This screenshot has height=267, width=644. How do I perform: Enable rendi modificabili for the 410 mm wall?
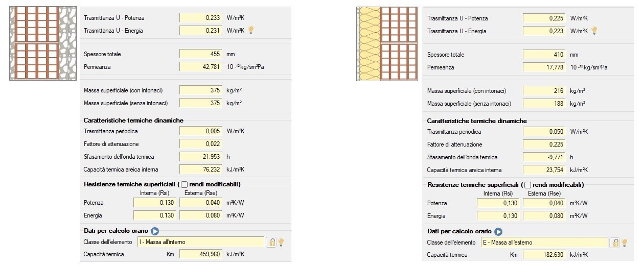click(x=528, y=185)
